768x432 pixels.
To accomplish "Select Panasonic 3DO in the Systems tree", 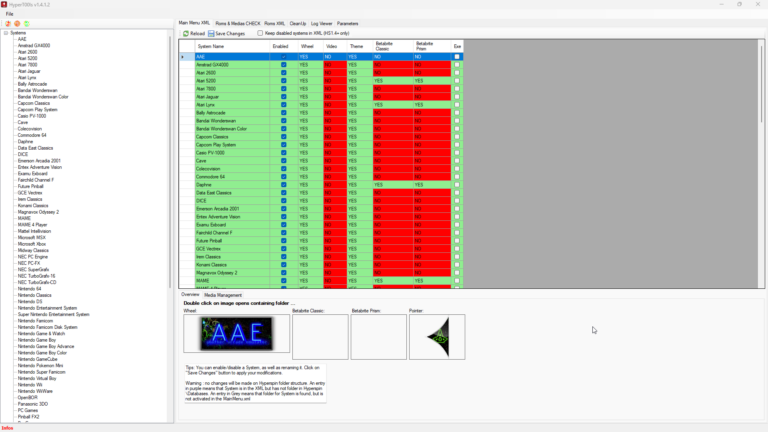I will point(33,404).
